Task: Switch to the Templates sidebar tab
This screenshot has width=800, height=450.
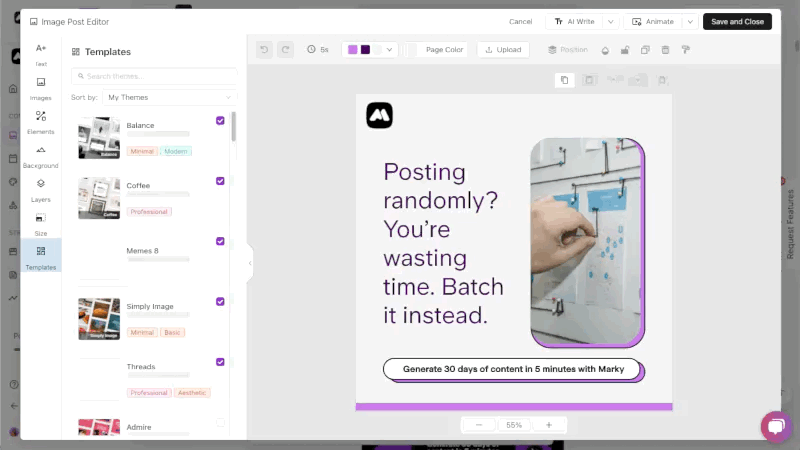Action: 41,257
